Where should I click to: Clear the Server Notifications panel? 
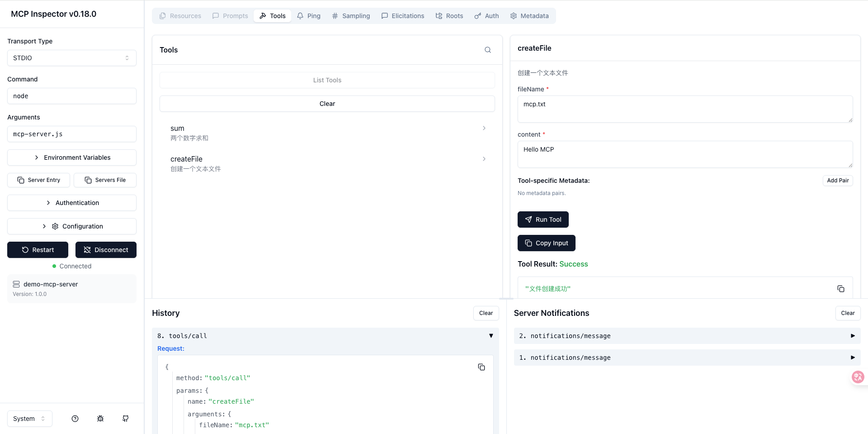tap(848, 313)
